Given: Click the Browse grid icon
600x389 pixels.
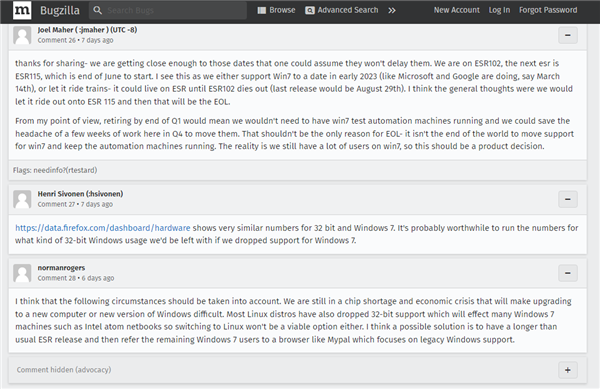Looking at the screenshot, I should coord(262,10).
